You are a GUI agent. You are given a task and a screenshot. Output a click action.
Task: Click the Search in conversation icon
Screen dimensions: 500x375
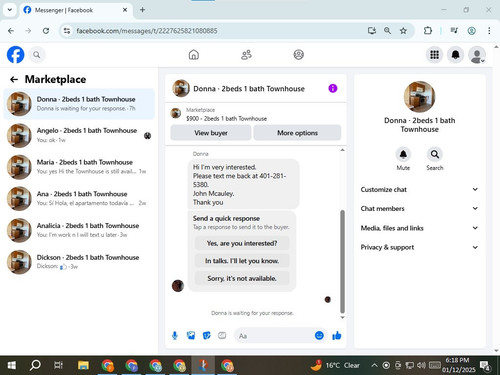point(435,154)
